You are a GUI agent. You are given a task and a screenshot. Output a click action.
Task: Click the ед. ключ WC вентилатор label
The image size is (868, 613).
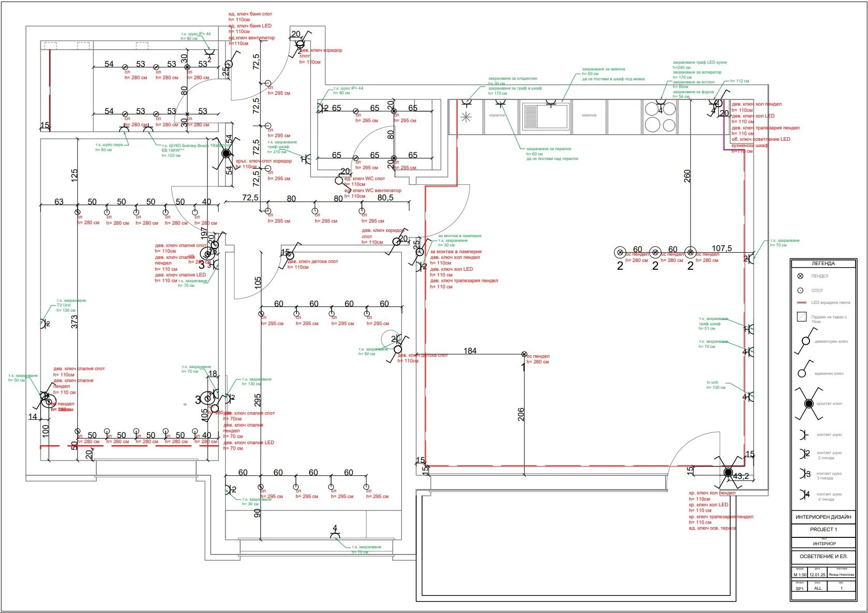pos(373,191)
